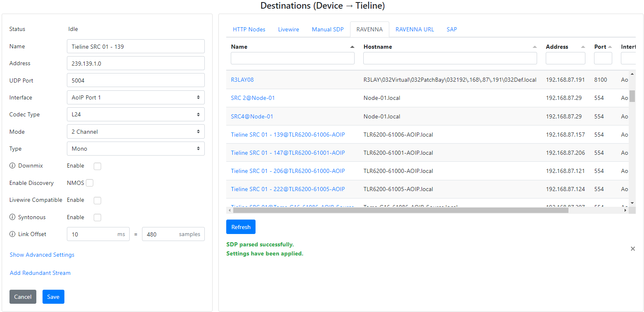This screenshot has width=644, height=312.
Task: Open Show Advanced Settings link
Action: tap(42, 255)
